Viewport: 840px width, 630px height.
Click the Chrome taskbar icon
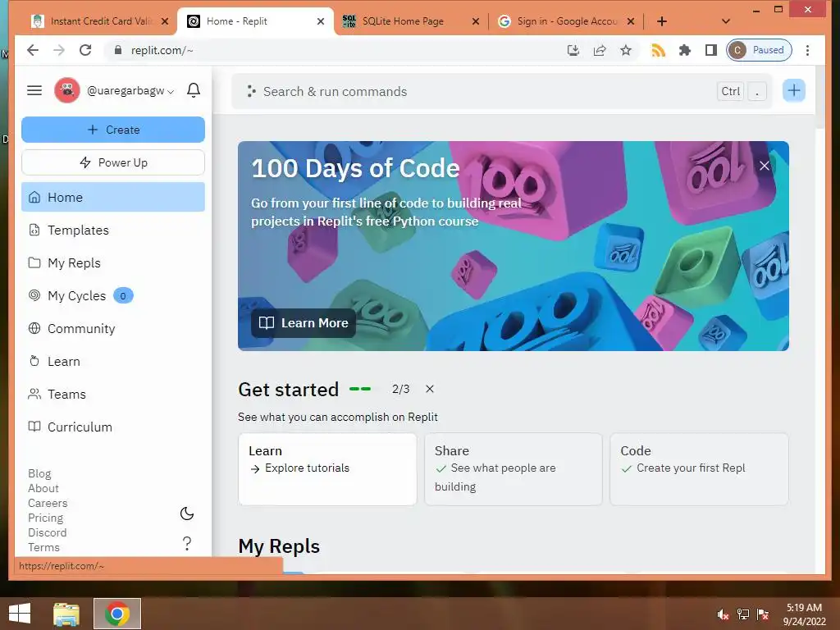[x=117, y=614]
